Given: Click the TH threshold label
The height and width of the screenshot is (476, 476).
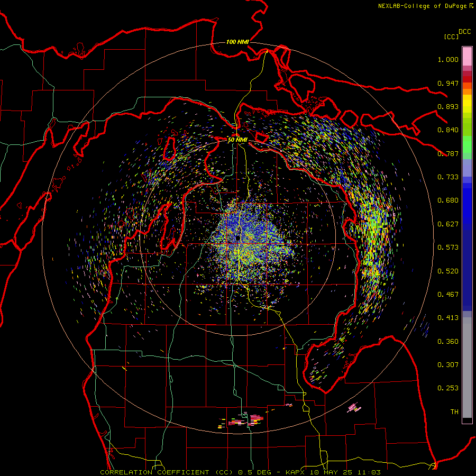Looking at the screenshot, I should click(454, 412).
